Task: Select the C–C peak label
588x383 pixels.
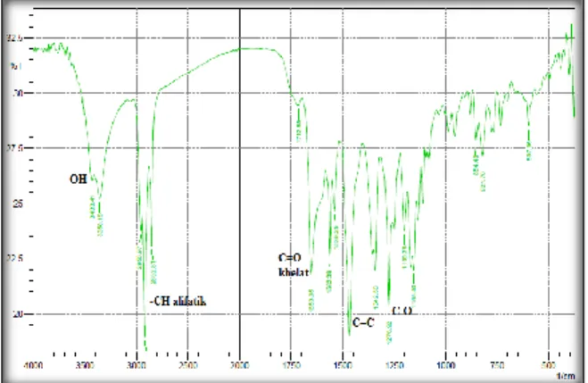Action: click(x=363, y=322)
